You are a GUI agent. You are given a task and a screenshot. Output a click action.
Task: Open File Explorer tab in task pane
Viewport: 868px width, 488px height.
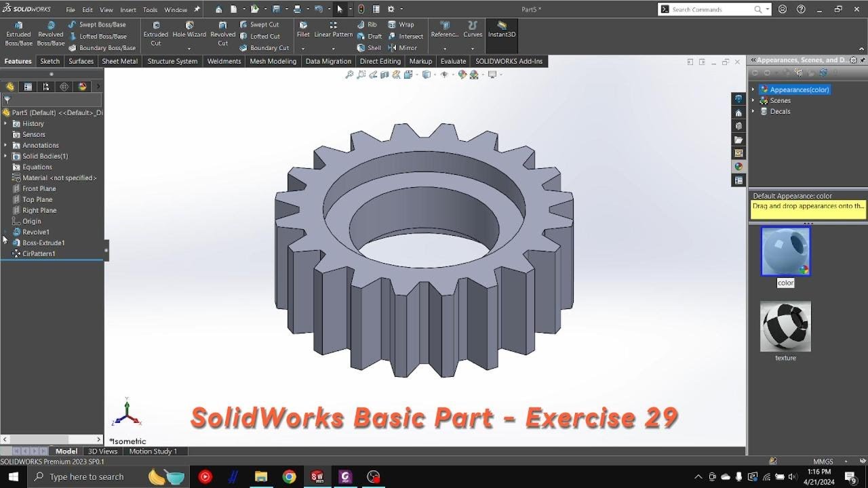(x=738, y=140)
